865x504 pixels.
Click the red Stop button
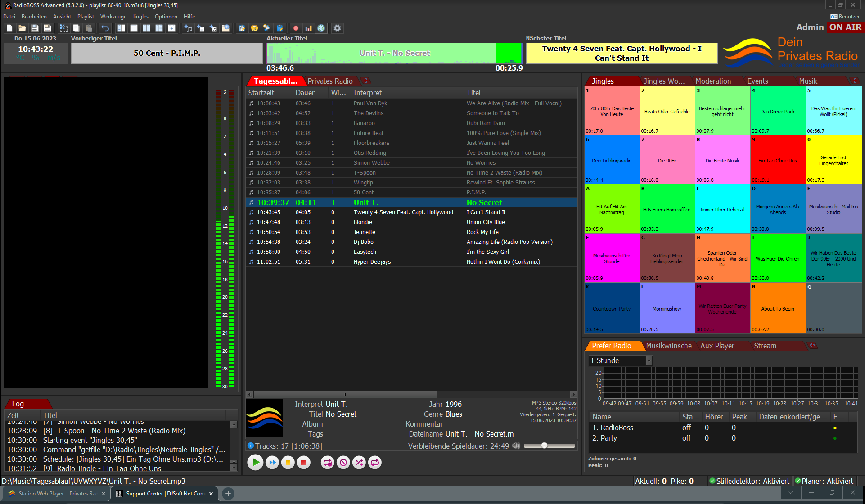pyautogui.click(x=304, y=462)
